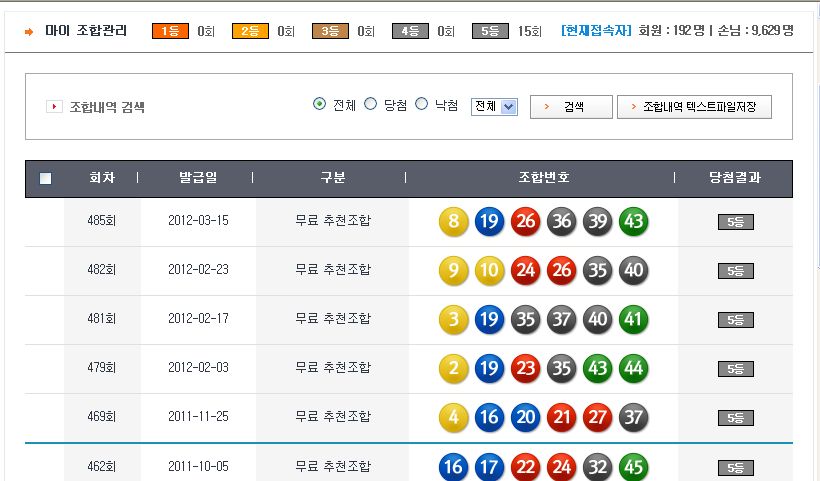The width and height of the screenshot is (820, 481).
Task: Click the 5등 result badge for 485회
Action: tap(735, 222)
